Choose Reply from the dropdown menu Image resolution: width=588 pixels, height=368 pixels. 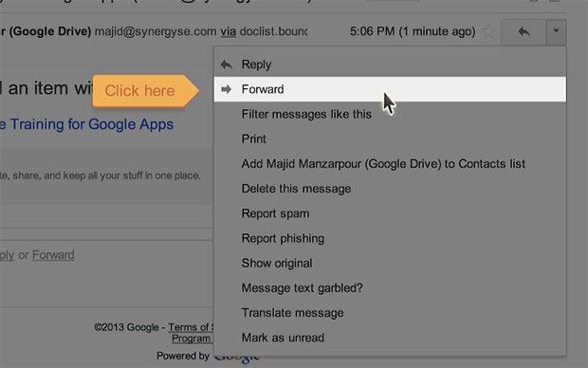[x=390, y=64]
